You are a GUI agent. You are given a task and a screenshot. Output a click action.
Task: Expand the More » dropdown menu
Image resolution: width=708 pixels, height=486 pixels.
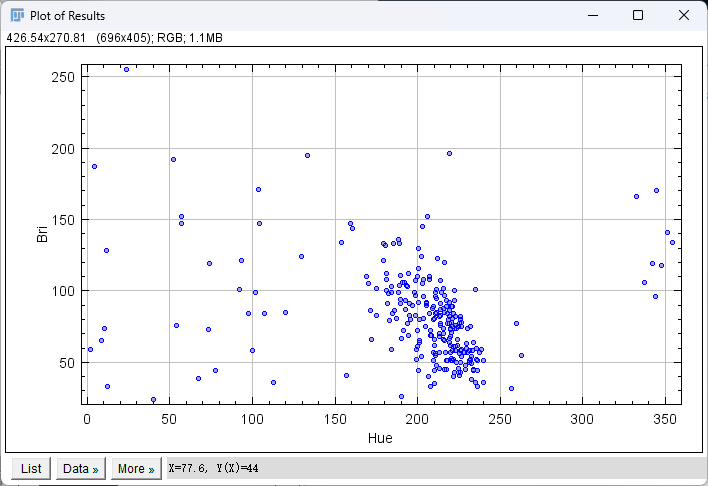click(136, 468)
